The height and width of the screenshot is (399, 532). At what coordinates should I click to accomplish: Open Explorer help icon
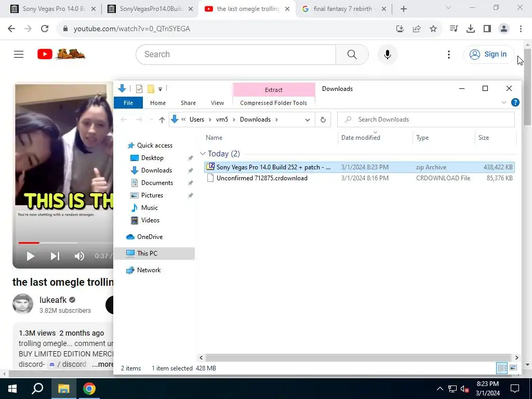click(x=515, y=102)
